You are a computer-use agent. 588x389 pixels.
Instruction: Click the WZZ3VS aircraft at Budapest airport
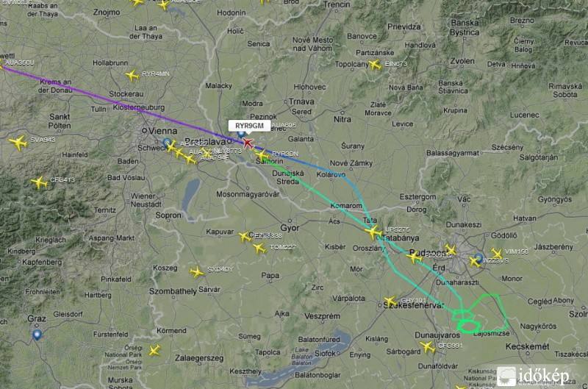pos(475,262)
